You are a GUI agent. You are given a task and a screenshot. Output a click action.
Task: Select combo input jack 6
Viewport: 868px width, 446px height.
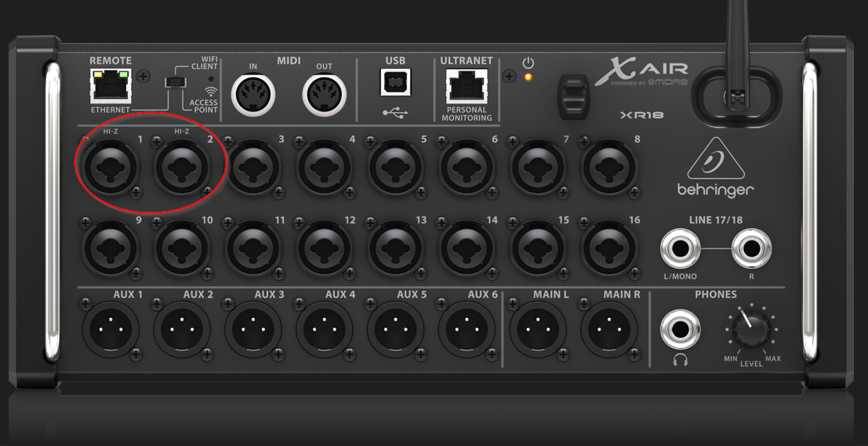[x=466, y=166]
